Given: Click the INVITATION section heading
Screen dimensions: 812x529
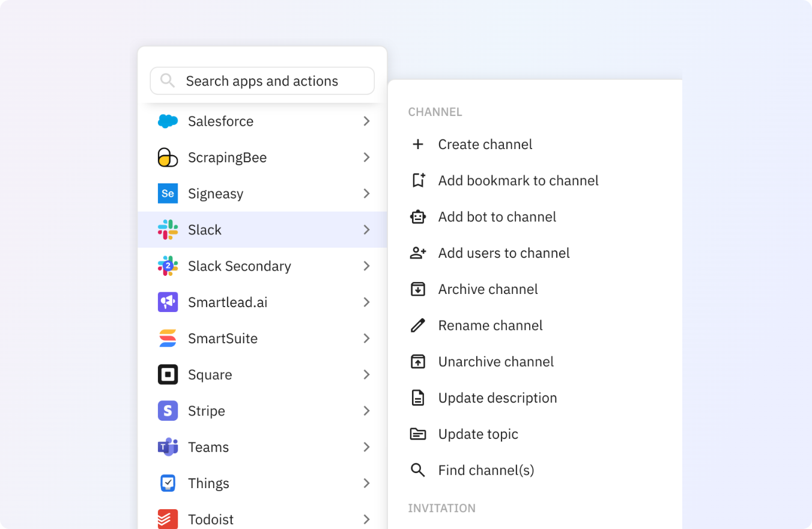Looking at the screenshot, I should [x=441, y=509].
